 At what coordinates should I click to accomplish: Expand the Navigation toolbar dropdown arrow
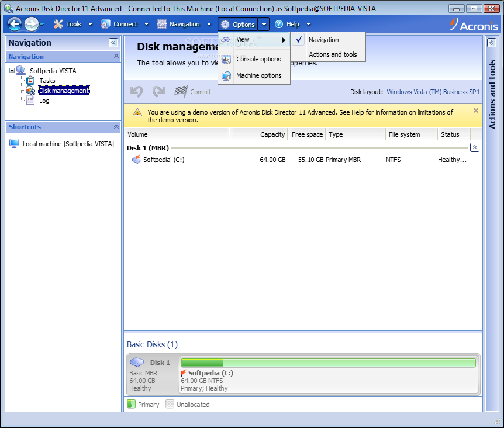(209, 24)
